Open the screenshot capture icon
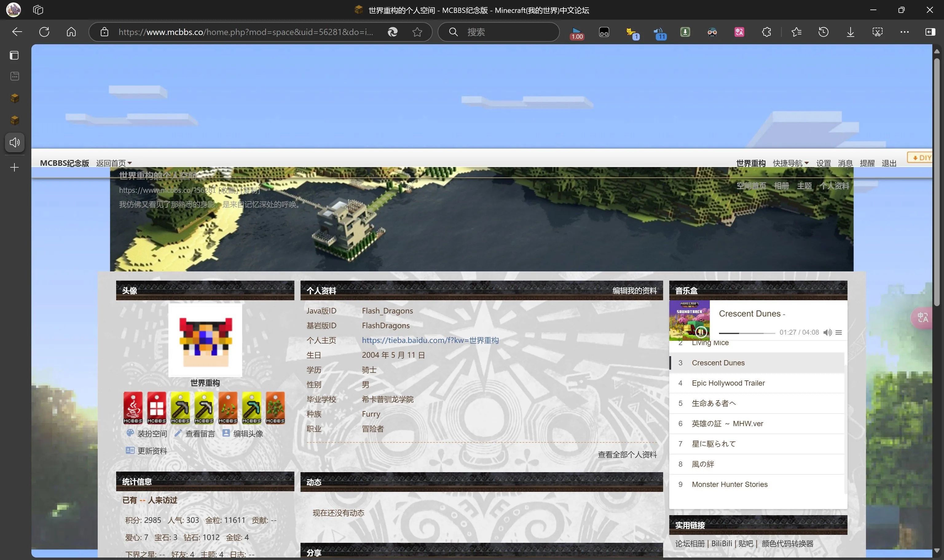 pyautogui.click(x=878, y=32)
